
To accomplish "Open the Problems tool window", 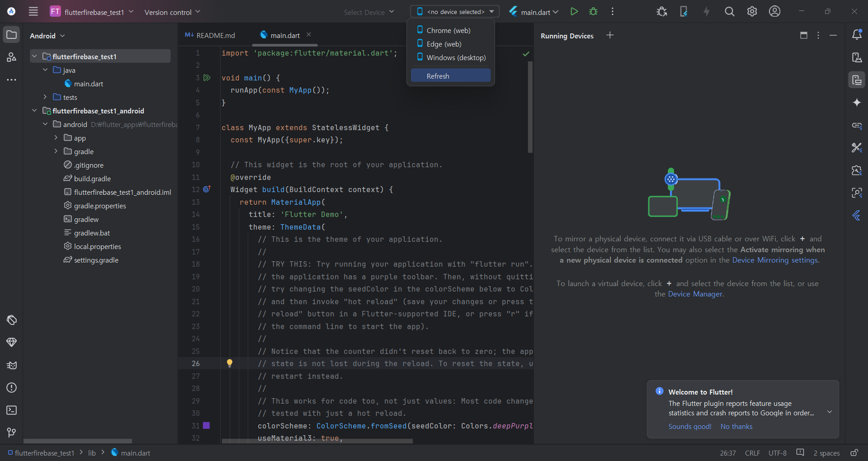I will (12, 388).
